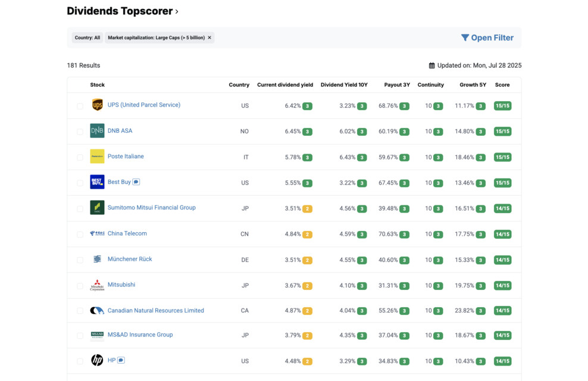Screen dimensions: 588x381
Task: Click the DNB ASA logo
Action: 97,130
